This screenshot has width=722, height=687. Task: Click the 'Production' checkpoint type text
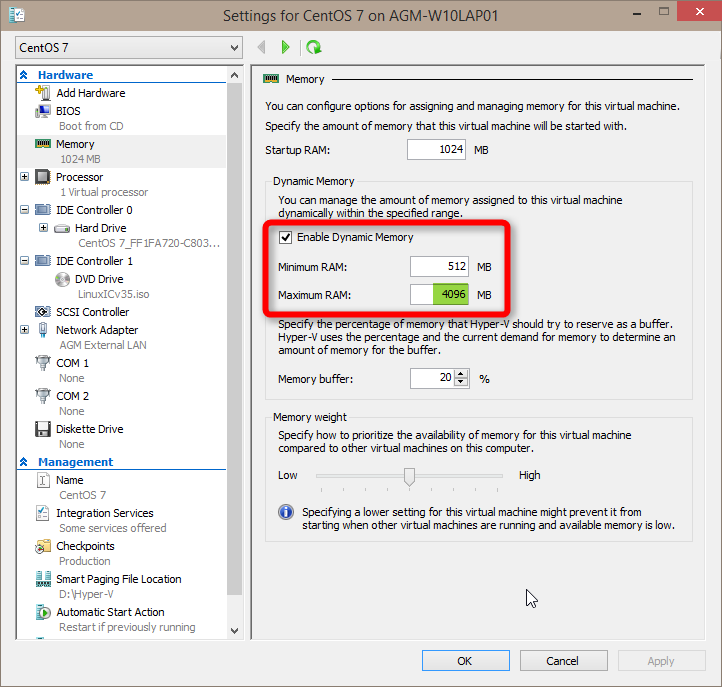(85, 561)
